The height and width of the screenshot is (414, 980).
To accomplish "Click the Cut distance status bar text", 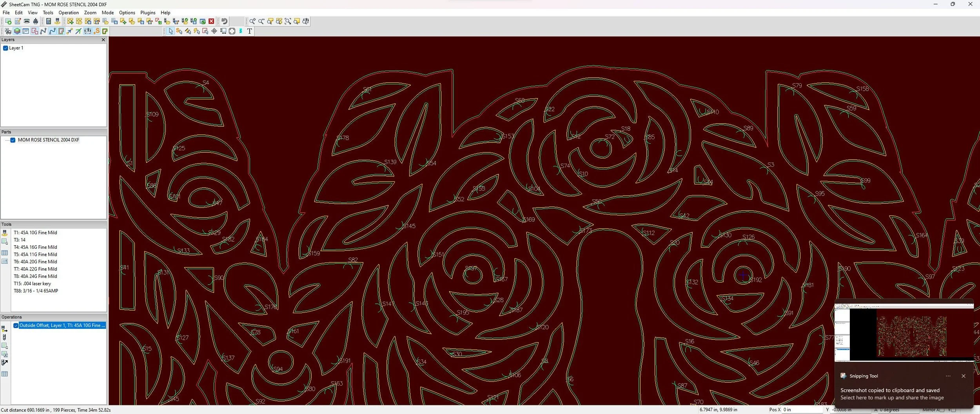I will (x=56, y=410).
